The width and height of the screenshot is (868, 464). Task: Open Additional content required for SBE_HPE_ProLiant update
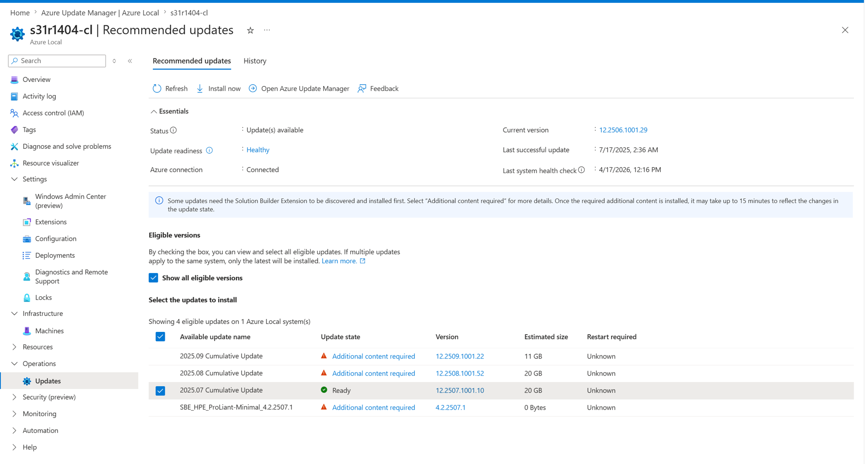(373, 407)
